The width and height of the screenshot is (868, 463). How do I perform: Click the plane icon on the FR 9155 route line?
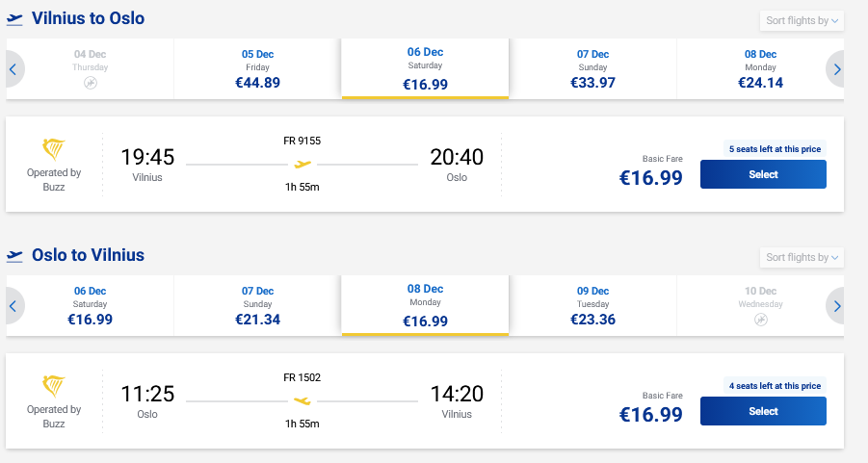(302, 164)
